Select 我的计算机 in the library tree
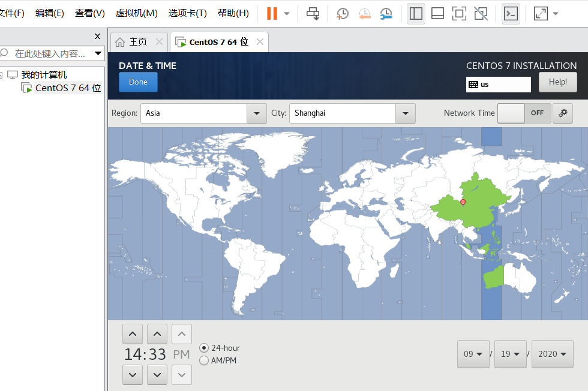The width and height of the screenshot is (588, 391). pos(44,74)
